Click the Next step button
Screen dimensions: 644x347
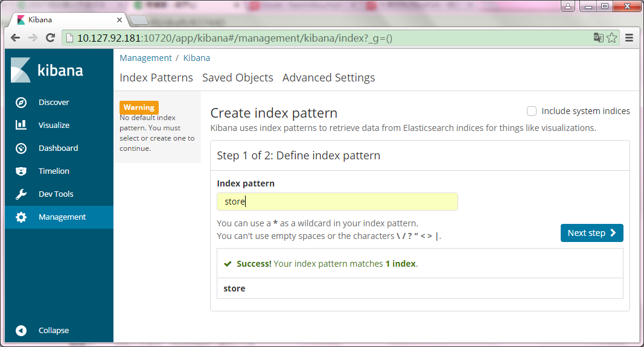tap(592, 233)
